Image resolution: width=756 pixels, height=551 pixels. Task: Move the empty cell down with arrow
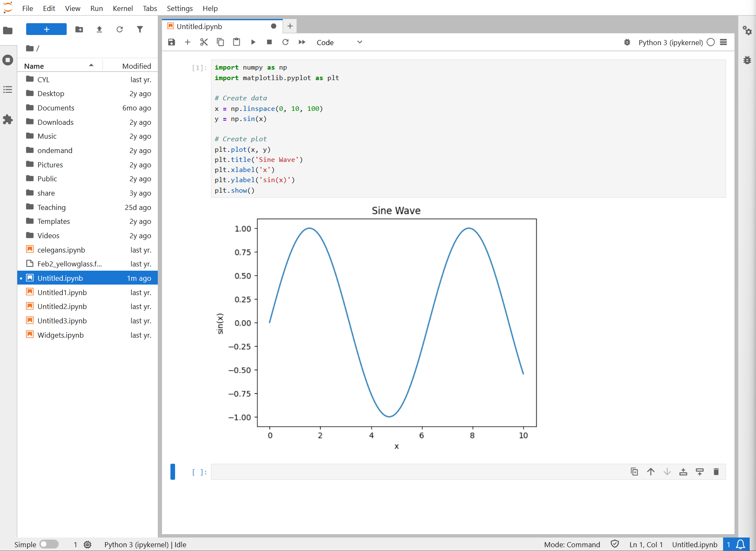(667, 472)
